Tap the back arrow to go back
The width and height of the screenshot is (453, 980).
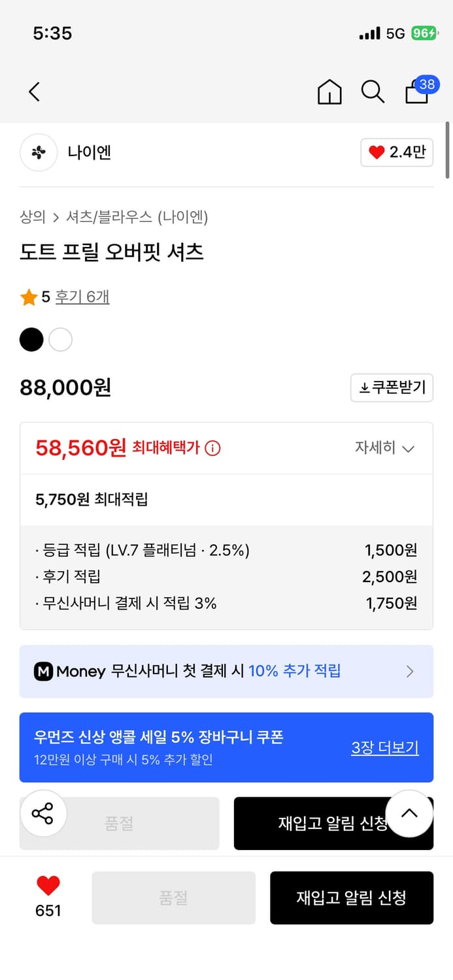[x=34, y=92]
